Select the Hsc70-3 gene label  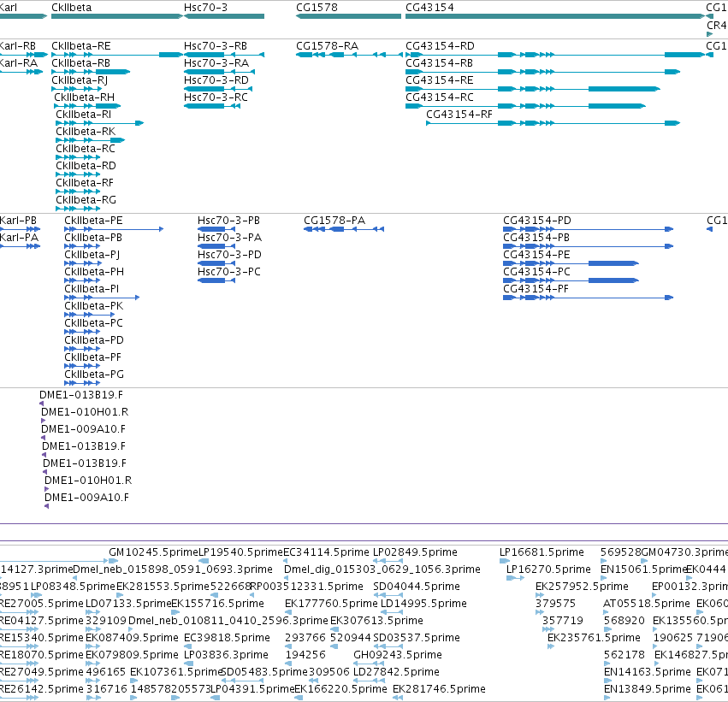click(205, 8)
